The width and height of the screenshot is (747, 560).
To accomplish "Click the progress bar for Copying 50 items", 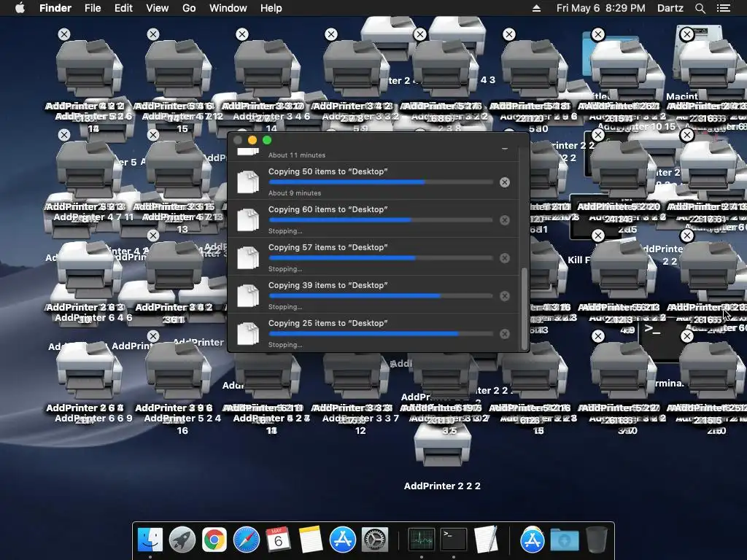I will pyautogui.click(x=381, y=182).
